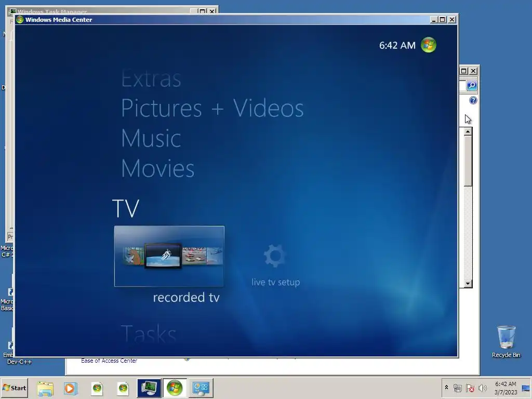
Task: Click the volume speaker tray icon
Action: pos(482,388)
